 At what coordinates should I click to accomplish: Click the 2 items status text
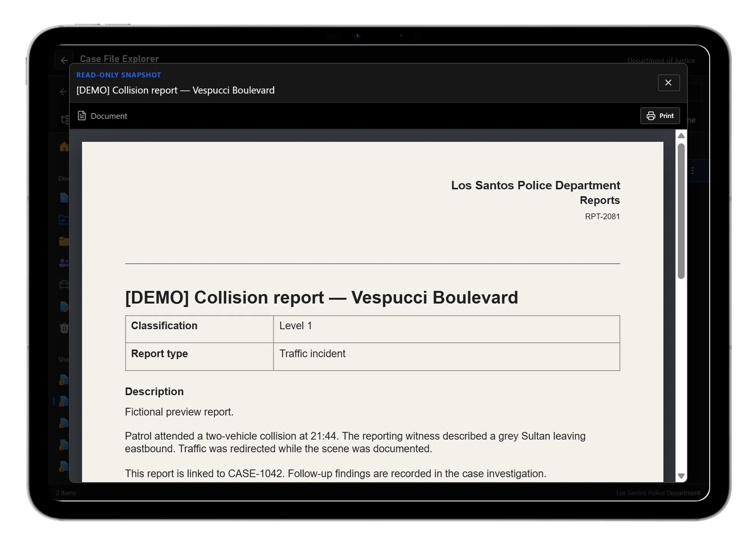(66, 493)
